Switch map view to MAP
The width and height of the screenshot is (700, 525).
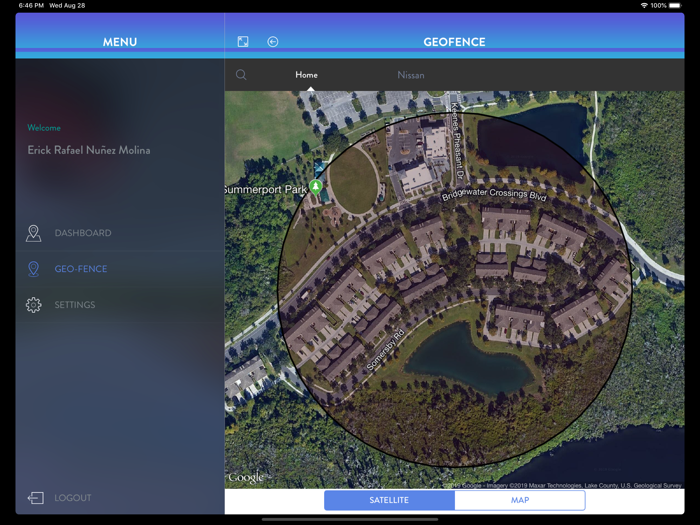(x=520, y=500)
